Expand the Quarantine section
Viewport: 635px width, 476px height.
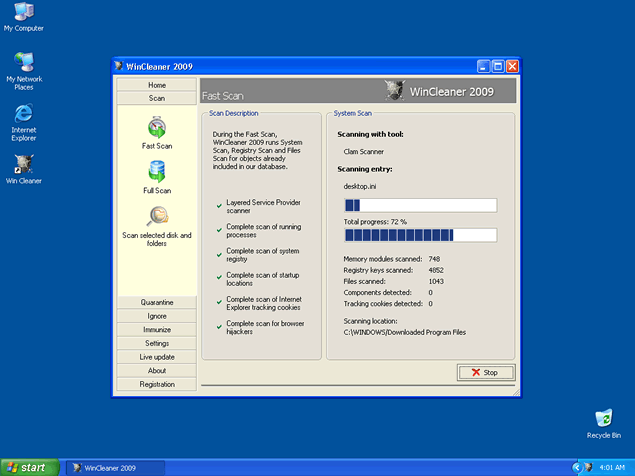(x=157, y=302)
